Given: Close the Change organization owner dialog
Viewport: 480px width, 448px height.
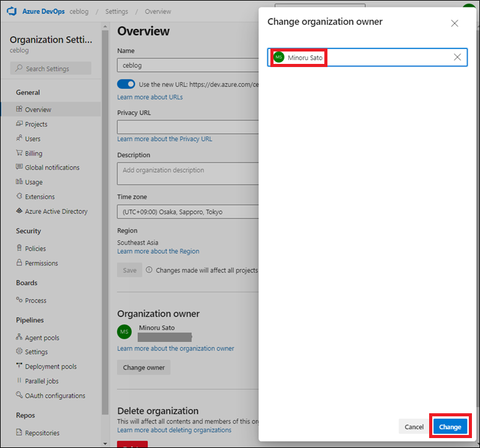Looking at the screenshot, I should click(455, 24).
